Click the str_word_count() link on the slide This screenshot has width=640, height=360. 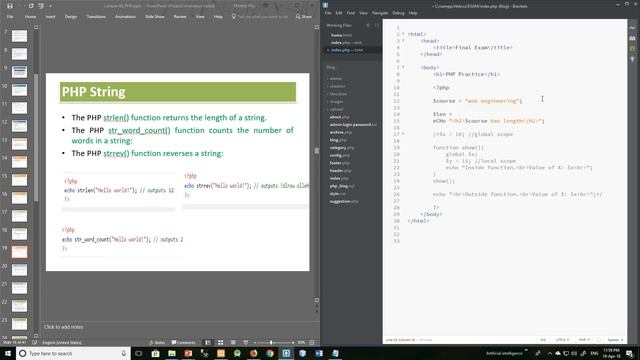tap(139, 130)
